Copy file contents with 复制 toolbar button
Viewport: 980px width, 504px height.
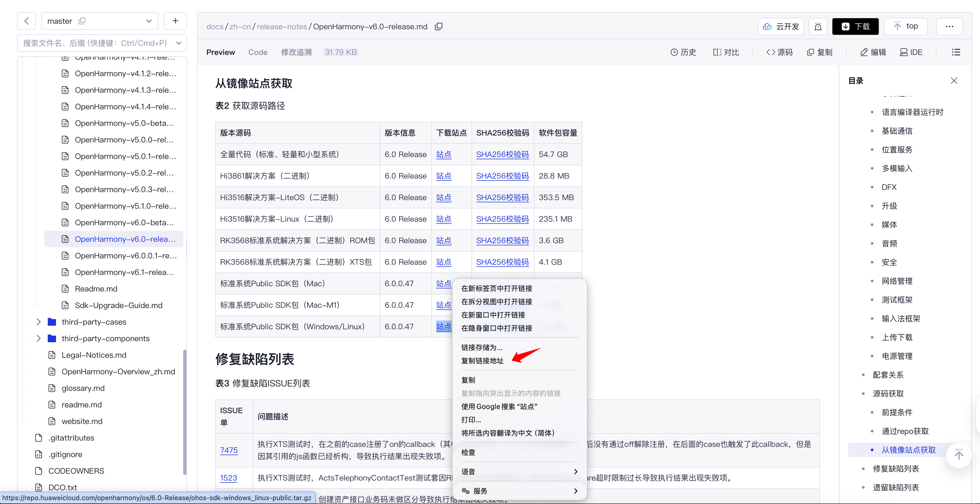tap(820, 52)
